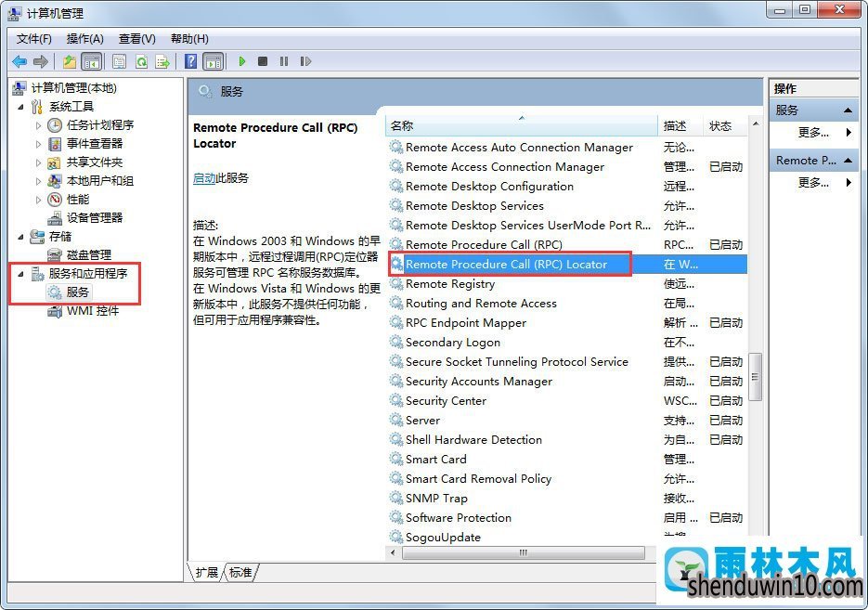Select the Remote Procedure Call (RPC) Locator service
868x610 pixels.
coord(506,265)
